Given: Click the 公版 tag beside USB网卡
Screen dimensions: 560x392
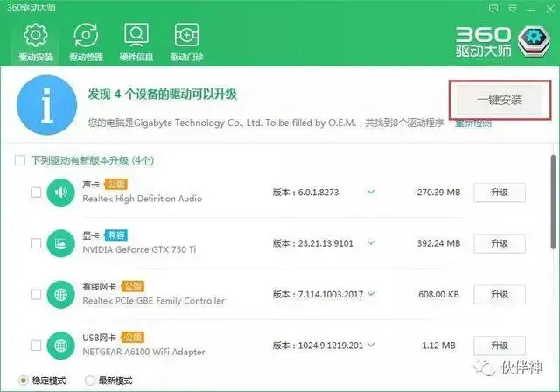Looking at the screenshot, I should [133, 338].
